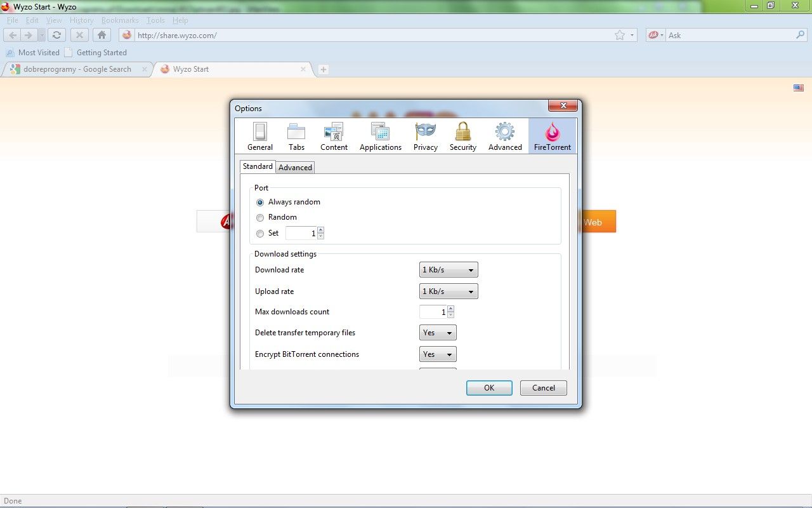
Task: Decrease Max downloads count with the down arrow
Action: (x=450, y=315)
